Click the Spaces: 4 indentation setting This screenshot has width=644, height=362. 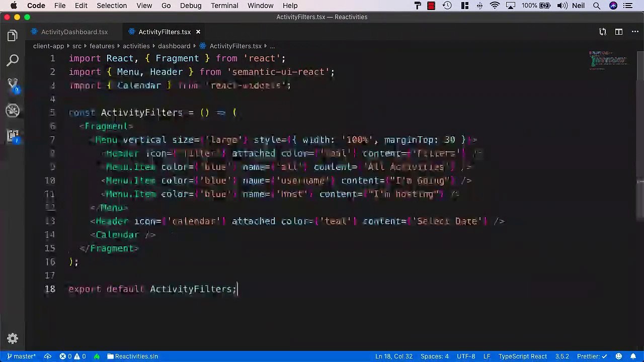click(435, 356)
